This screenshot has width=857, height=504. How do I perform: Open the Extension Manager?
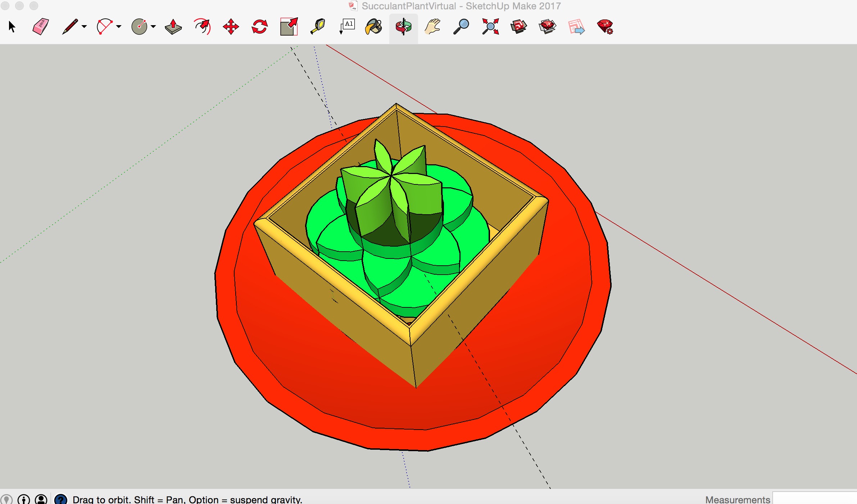coord(605,27)
